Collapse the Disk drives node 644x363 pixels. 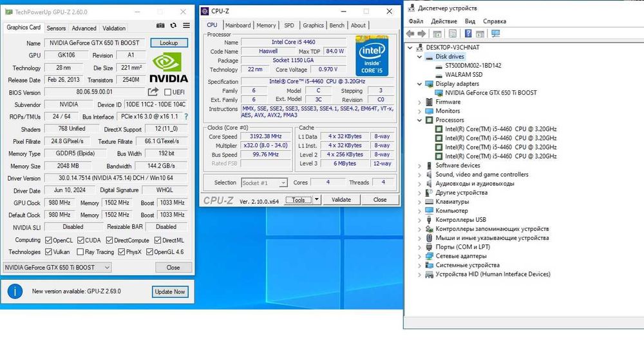tap(419, 57)
